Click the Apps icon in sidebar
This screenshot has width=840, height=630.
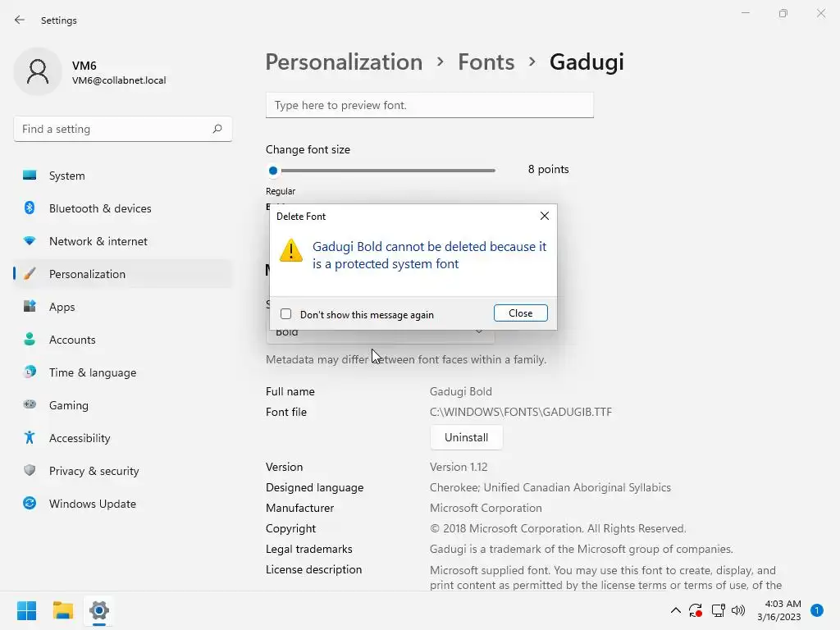tap(30, 307)
